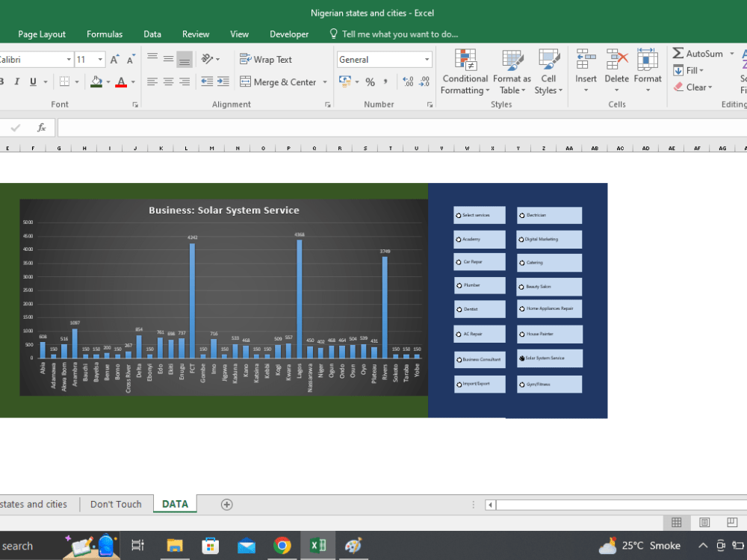Insert cells button
747x560 pixels.
point(586,70)
